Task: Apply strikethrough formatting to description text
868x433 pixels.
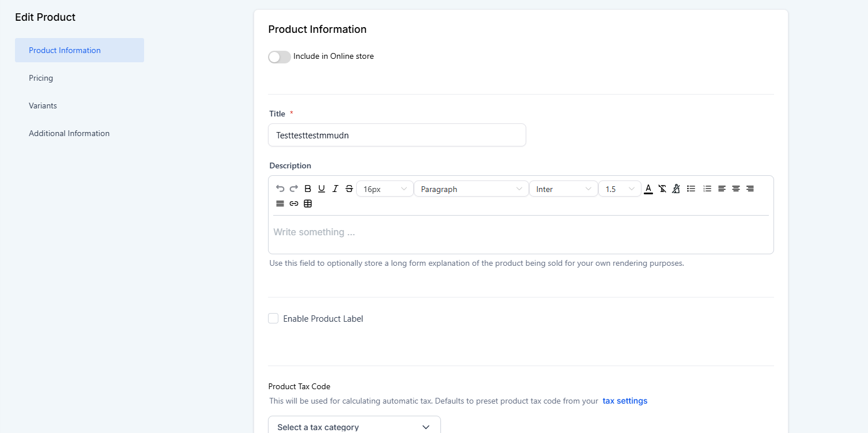Action: tap(349, 189)
